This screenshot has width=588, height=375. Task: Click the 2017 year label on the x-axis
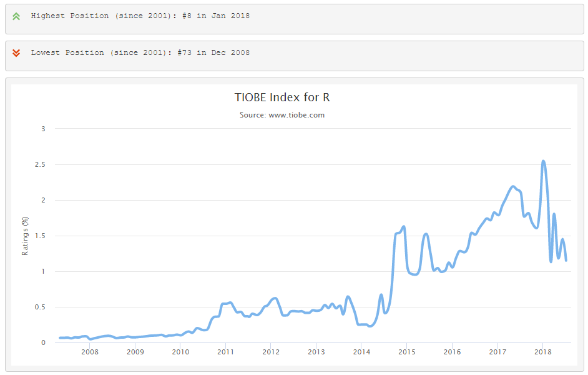pyautogui.click(x=497, y=352)
